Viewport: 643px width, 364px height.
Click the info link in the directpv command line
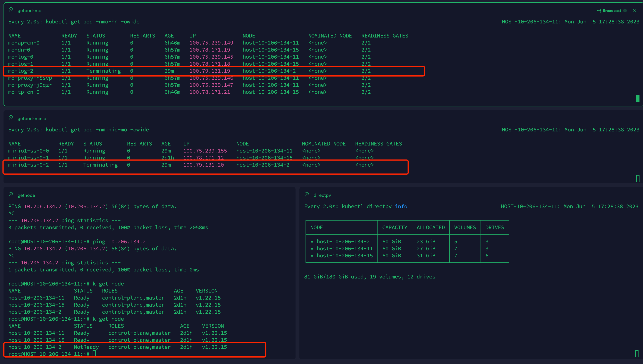[x=401, y=206]
